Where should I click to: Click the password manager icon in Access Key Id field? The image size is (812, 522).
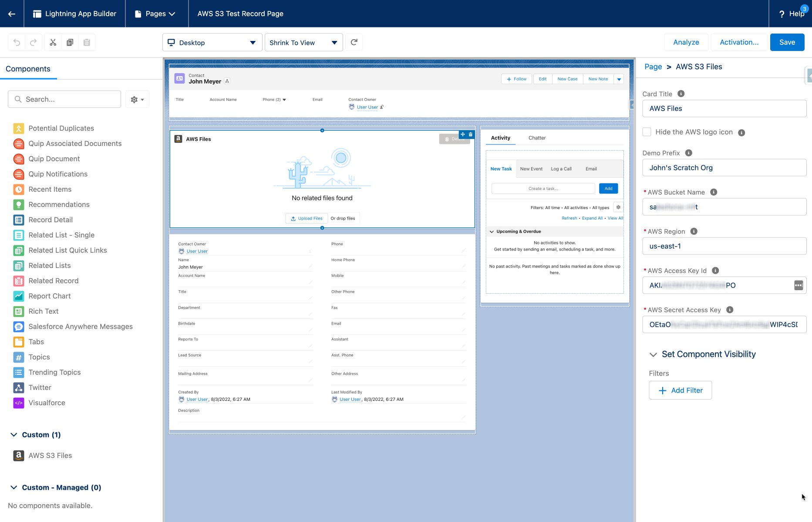coord(799,285)
